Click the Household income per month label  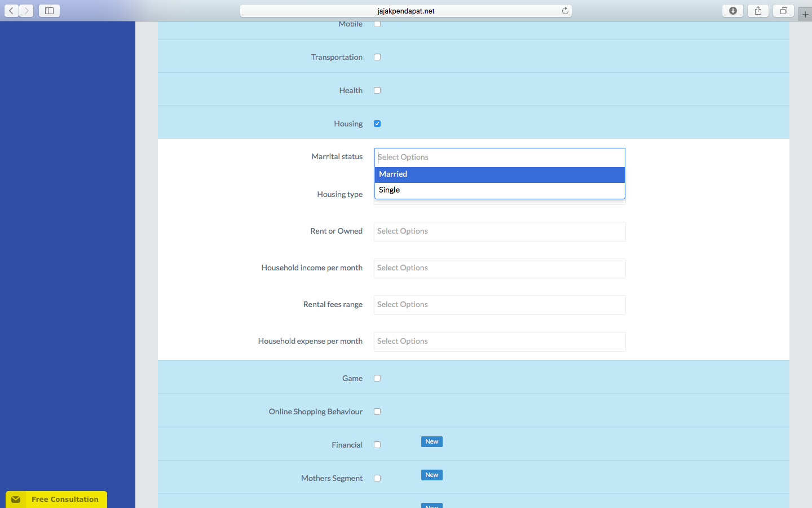312,268
